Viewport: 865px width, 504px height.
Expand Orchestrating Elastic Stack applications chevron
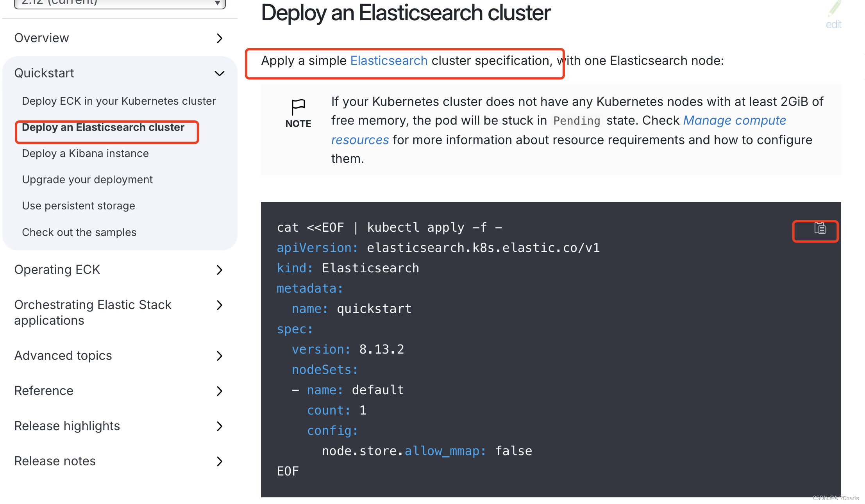coord(220,305)
